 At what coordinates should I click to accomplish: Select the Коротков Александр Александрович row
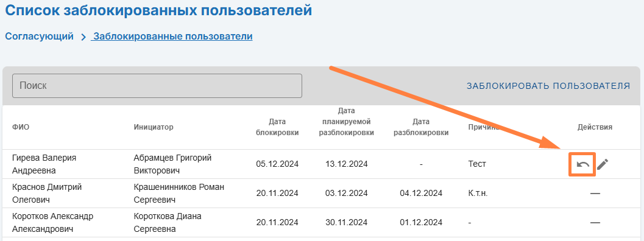[322, 222]
